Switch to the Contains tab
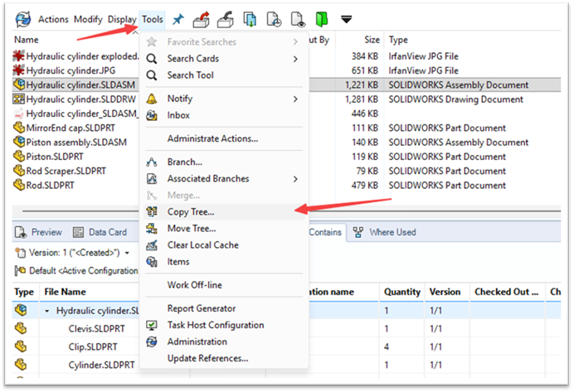 (325, 232)
